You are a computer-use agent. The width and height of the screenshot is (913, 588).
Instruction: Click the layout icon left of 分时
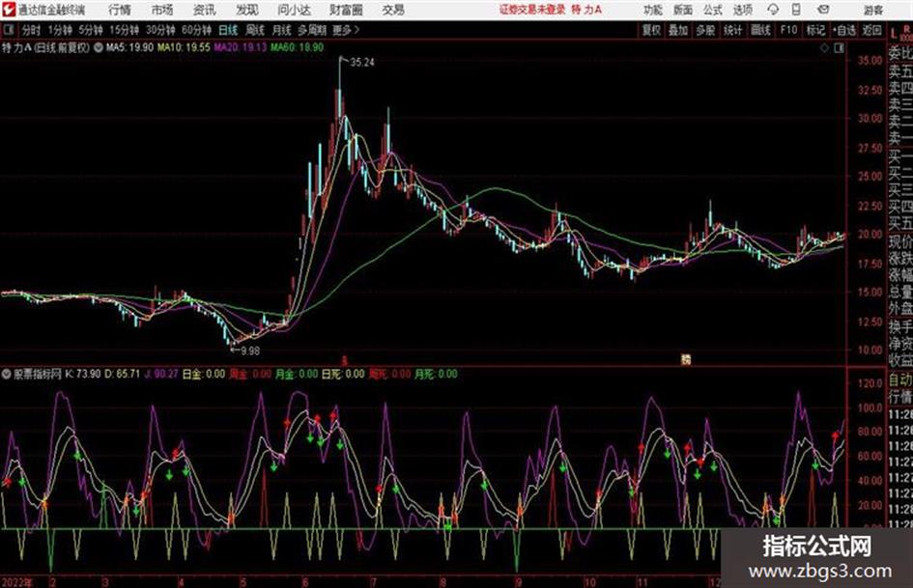[9, 30]
